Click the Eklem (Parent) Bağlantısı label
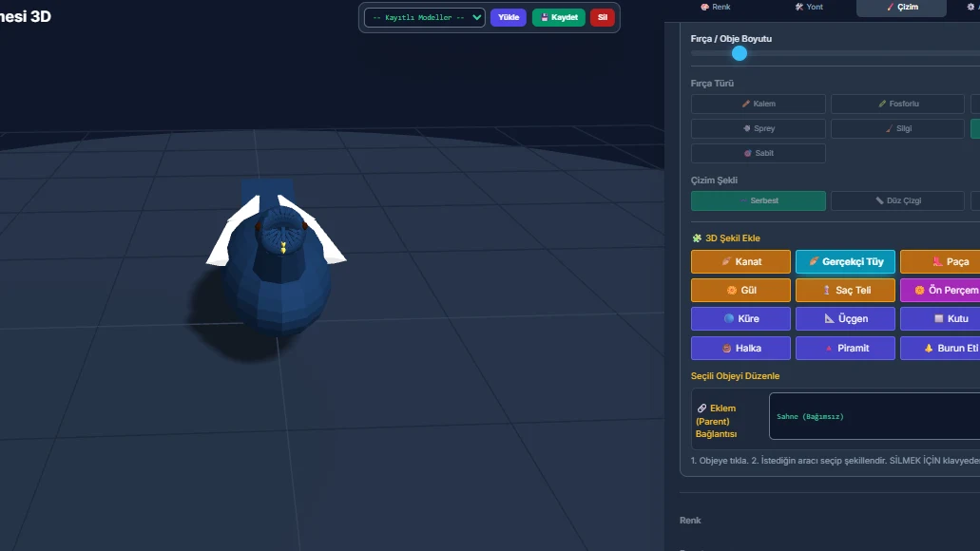Screen dimensions: 980x551 [717, 421]
